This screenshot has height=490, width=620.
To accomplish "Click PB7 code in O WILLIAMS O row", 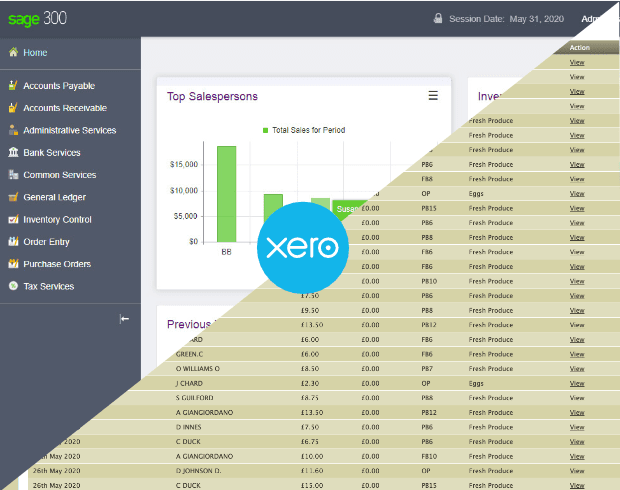I will tap(427, 369).
